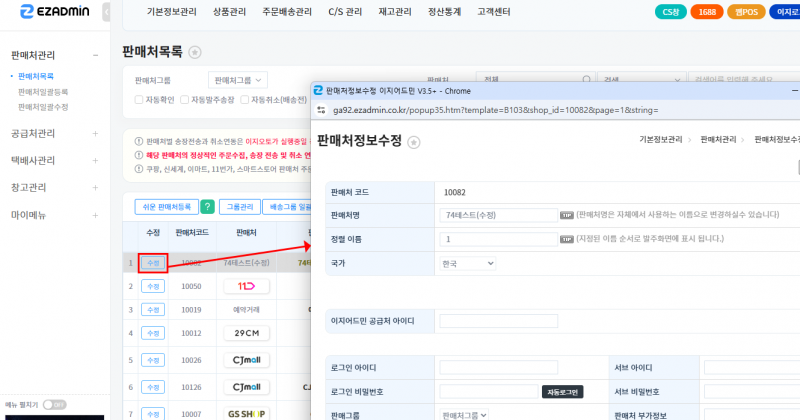The image size is (800, 420).
Task: Open the 검색 type dropdown
Action: click(642, 80)
